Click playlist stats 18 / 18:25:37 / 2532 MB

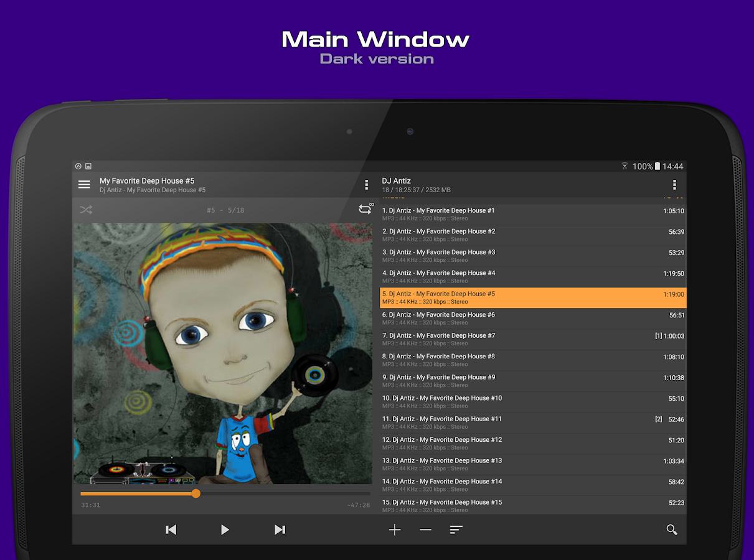pos(417,190)
